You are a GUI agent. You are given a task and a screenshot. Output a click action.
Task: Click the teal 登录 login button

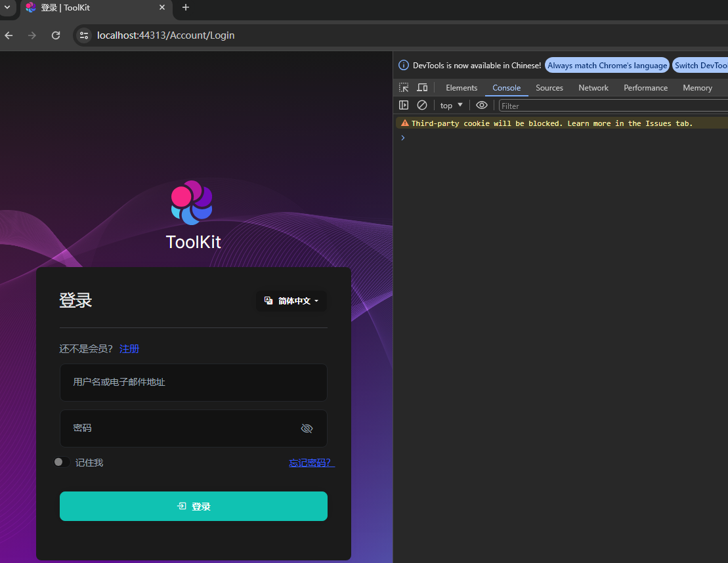(x=194, y=507)
